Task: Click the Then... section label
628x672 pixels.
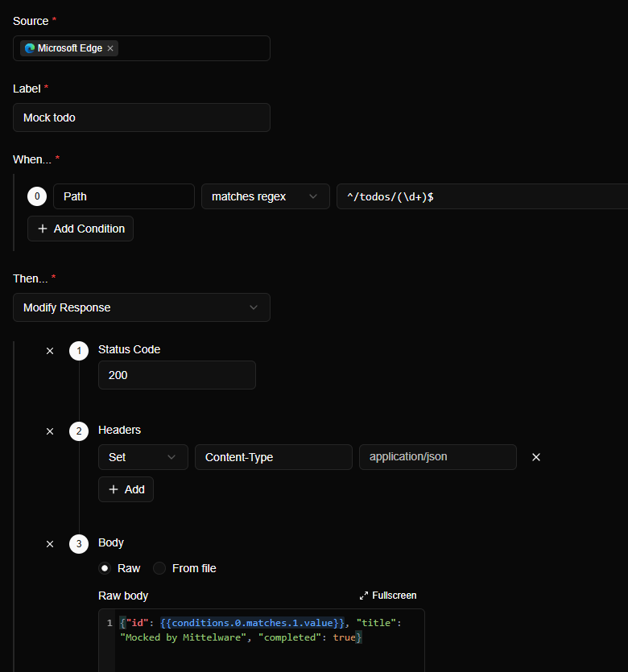Action: [31, 279]
